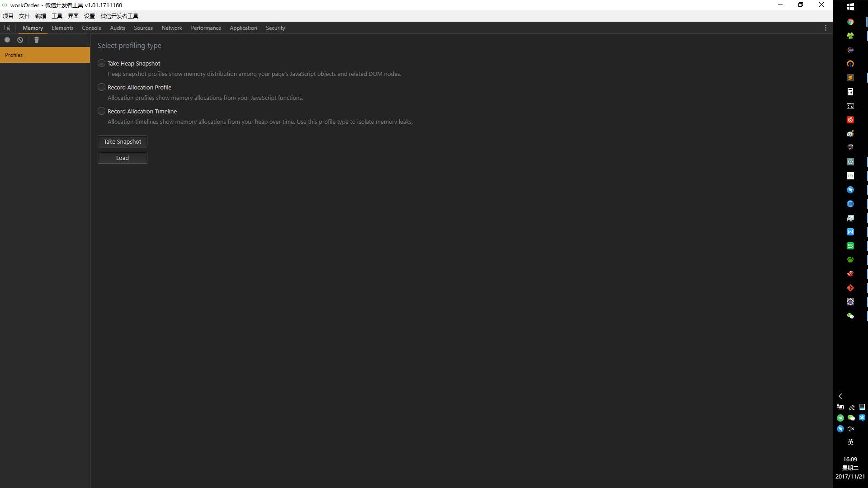Click the muted volume tray icon
Viewport: 868px width, 488px height.
pyautogui.click(x=851, y=429)
